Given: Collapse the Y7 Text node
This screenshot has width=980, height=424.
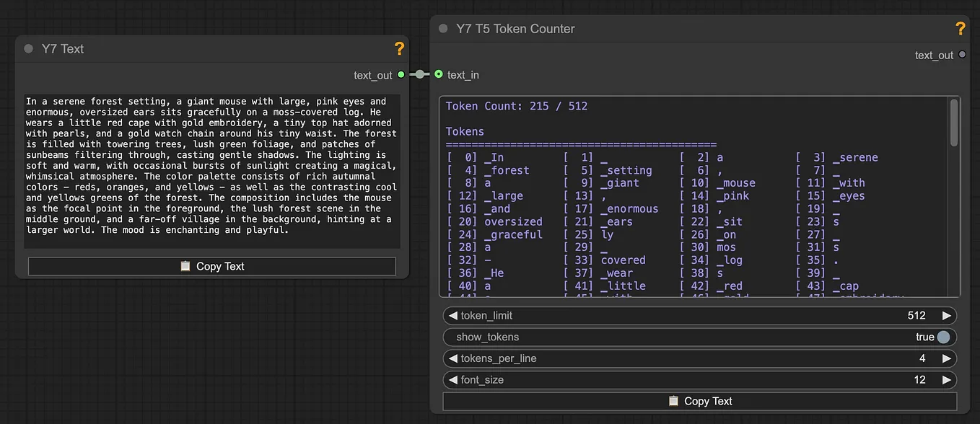Looking at the screenshot, I should 27,49.
